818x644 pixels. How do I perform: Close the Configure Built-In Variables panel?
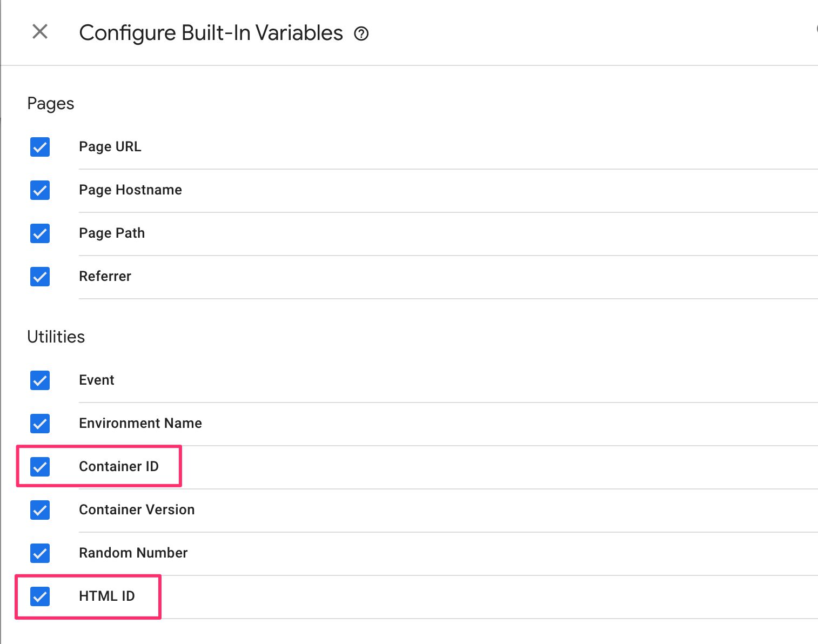click(x=40, y=32)
